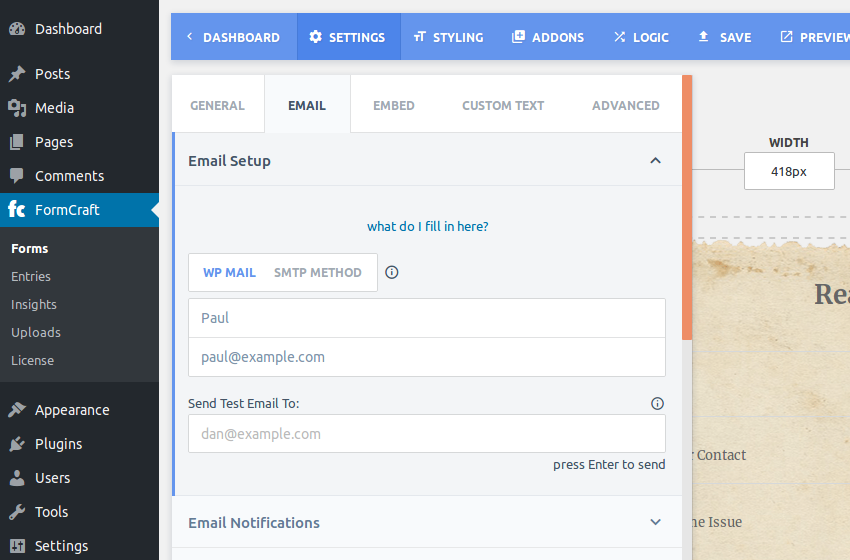Image resolution: width=850 pixels, height=560 pixels.
Task: Click the form Width field
Action: 789,171
